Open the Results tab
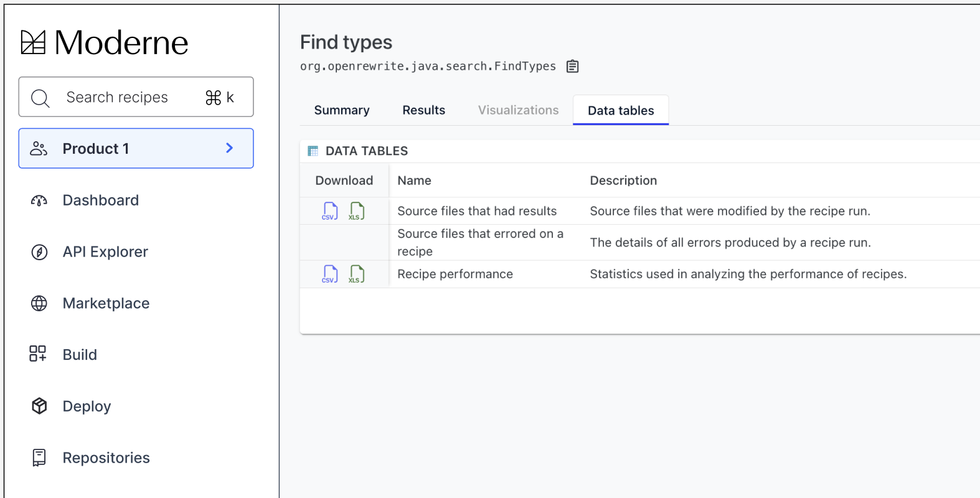Screen dimensions: 980x498 [x=424, y=110]
